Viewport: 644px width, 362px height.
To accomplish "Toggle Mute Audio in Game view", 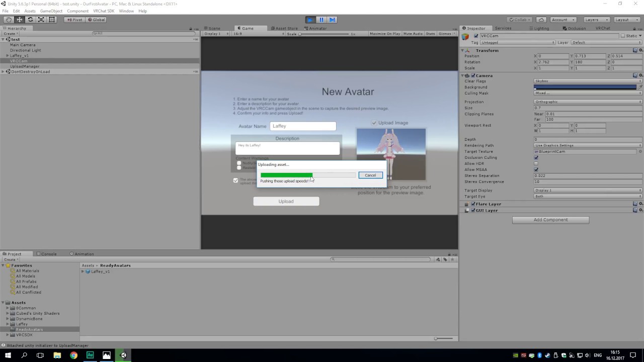I will 413,34.
